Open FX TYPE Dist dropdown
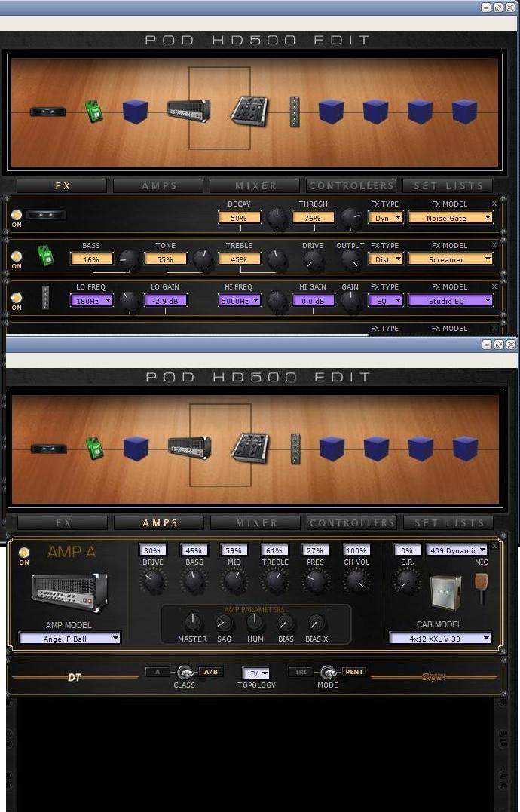The image size is (520, 812). [x=385, y=259]
